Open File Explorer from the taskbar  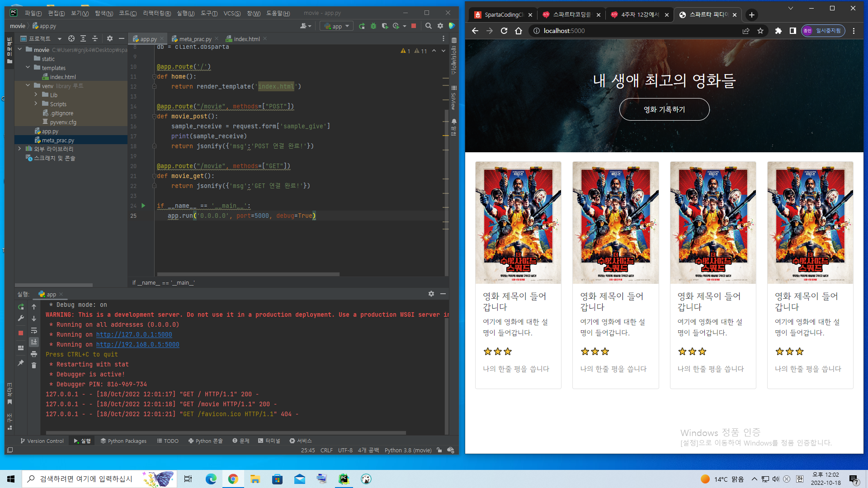pyautogui.click(x=255, y=479)
